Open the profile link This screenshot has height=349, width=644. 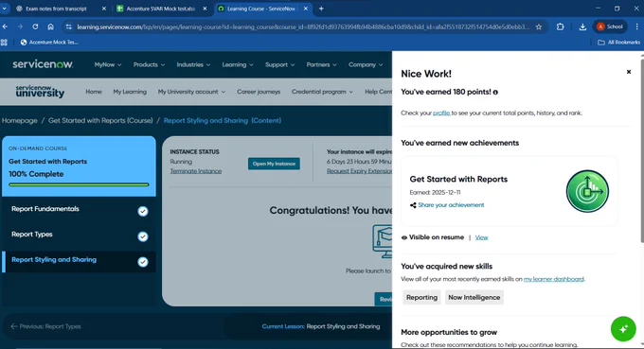(x=441, y=113)
